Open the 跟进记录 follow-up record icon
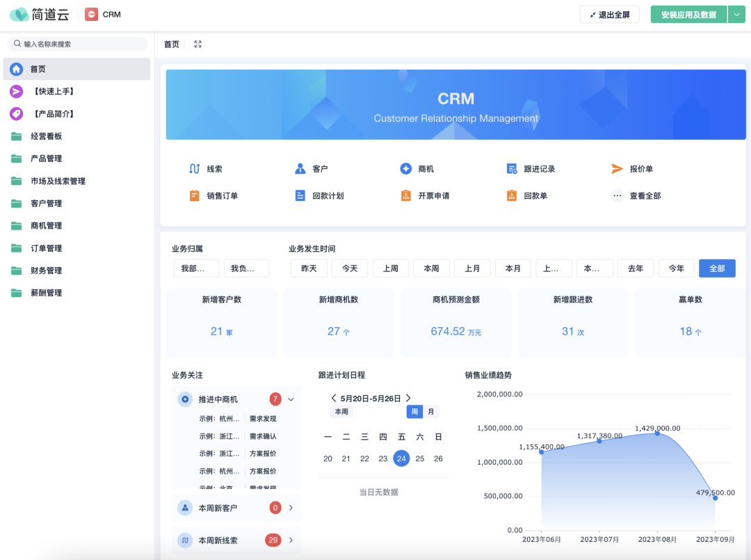This screenshot has height=560, width=751. (512, 169)
